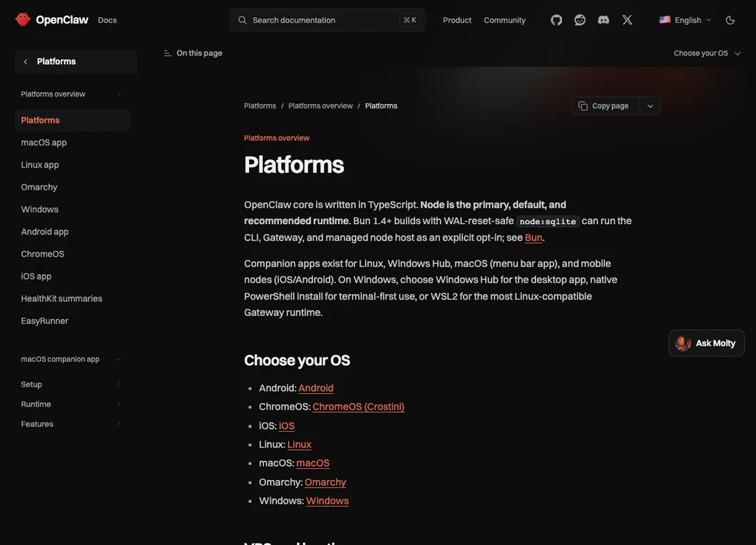This screenshot has width=756, height=545.
Task: Open the Discord icon link
Action: [x=603, y=20]
